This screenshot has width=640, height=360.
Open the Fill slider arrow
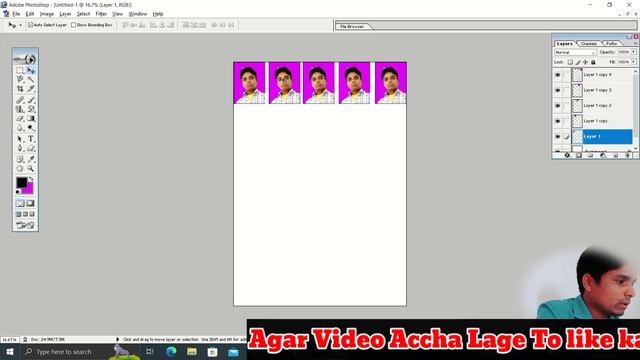(x=634, y=62)
